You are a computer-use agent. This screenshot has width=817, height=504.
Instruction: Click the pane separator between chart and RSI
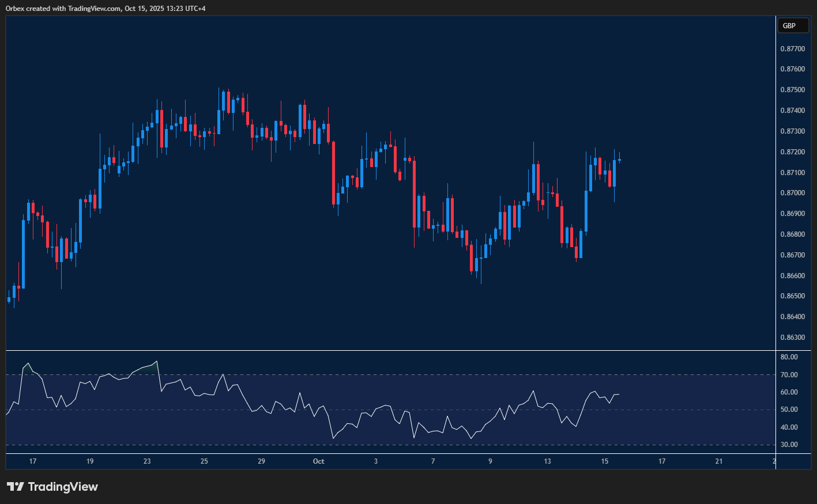[x=386, y=348]
